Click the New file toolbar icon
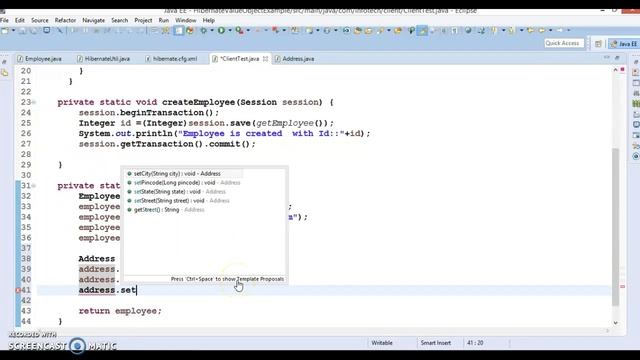The image size is (640, 360). tap(5, 31)
